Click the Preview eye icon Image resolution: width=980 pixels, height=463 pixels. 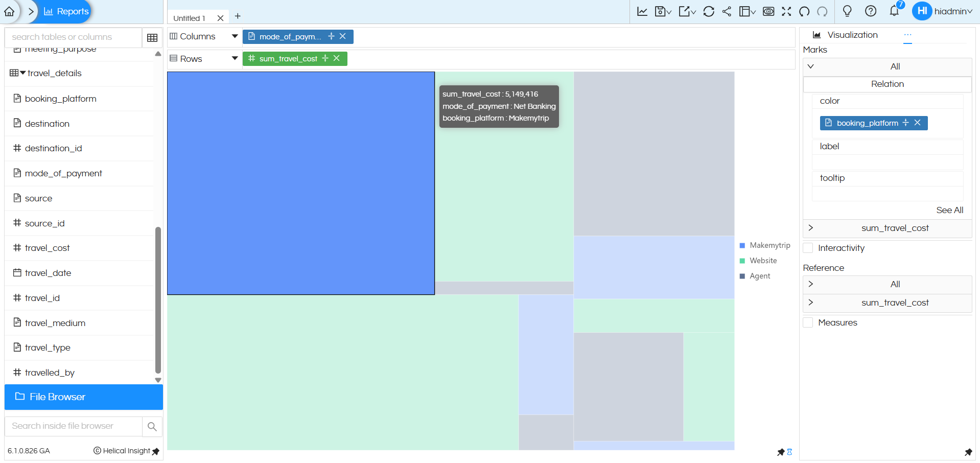pos(768,11)
